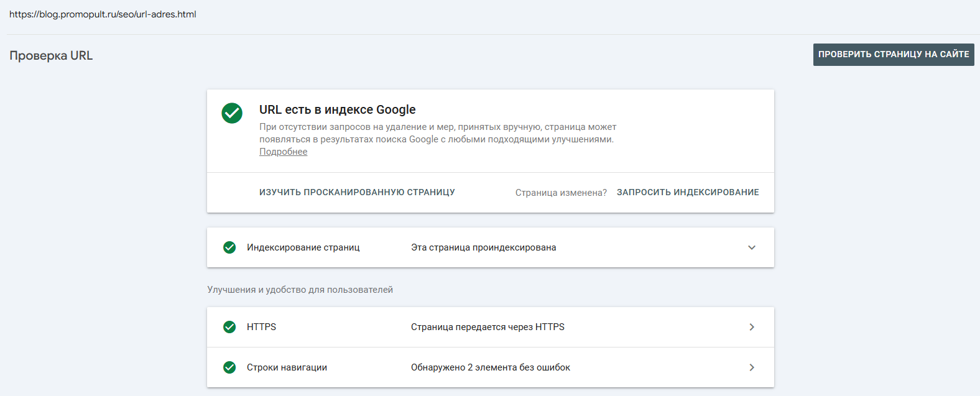Viewport: 980px width, 396px height.
Task: Click the HTTPS row label
Action: point(261,327)
